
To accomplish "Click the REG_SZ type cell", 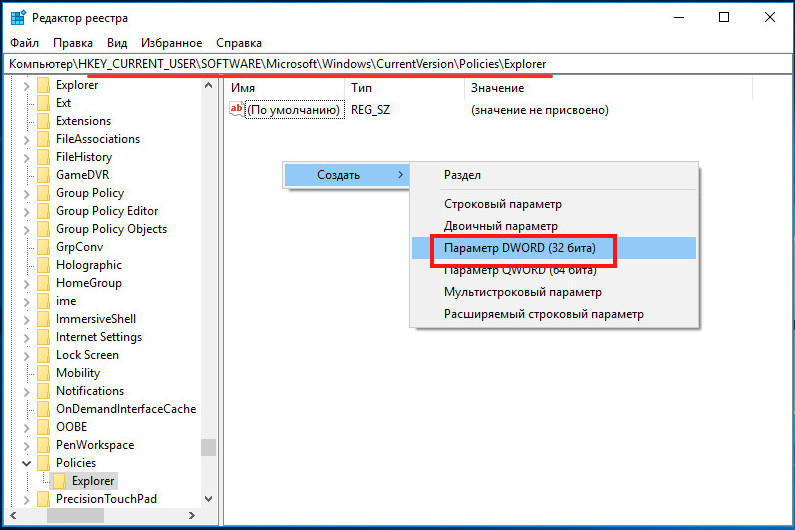I will (371, 110).
